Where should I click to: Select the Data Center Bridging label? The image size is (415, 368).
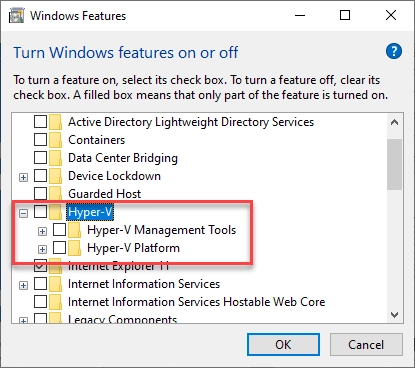[123, 158]
